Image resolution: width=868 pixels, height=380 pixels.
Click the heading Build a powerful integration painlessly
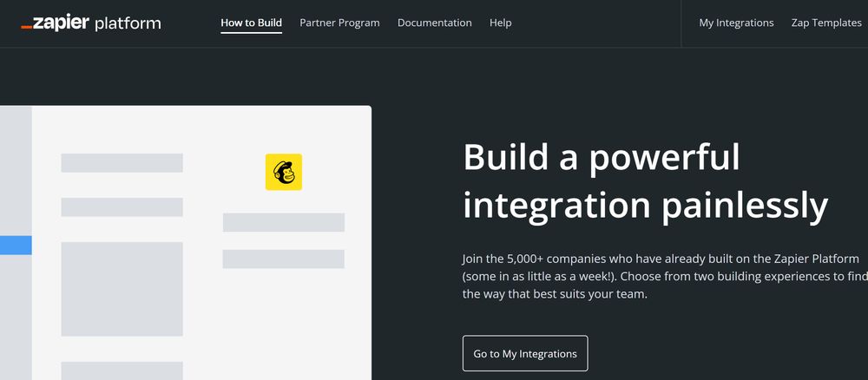click(645, 181)
